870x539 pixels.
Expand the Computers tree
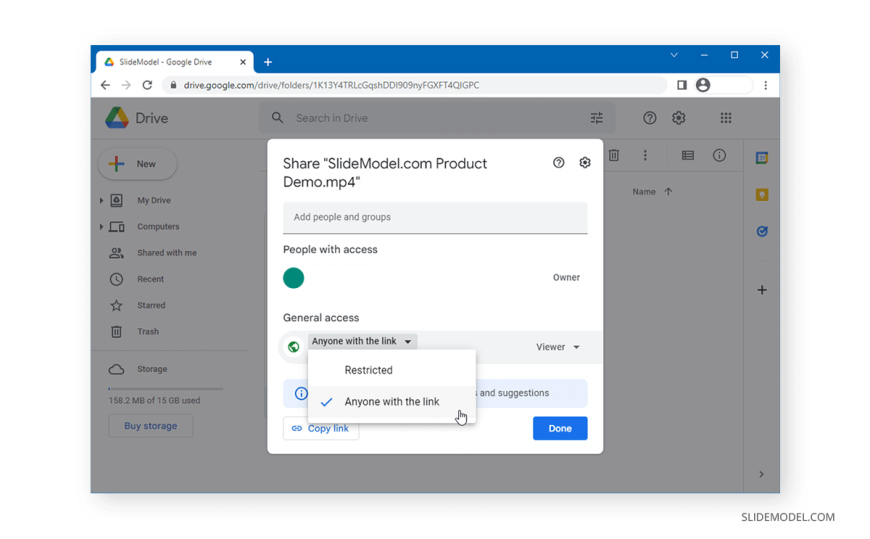coord(101,226)
